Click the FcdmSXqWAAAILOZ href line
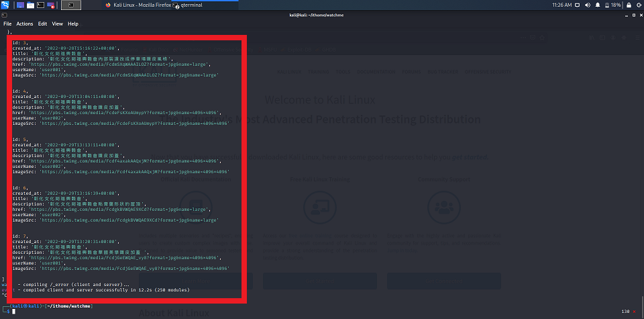This screenshot has width=644, height=319. click(112, 64)
